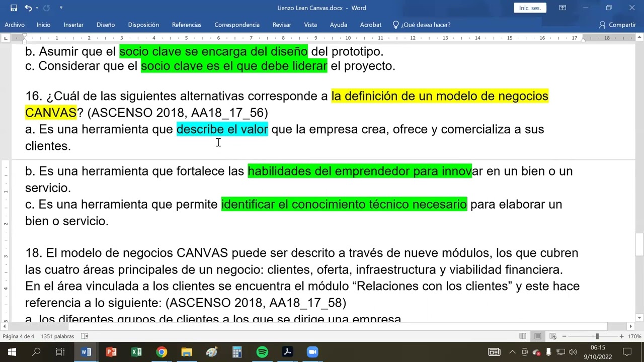
Task: Open the Archivo menu
Action: click(15, 25)
